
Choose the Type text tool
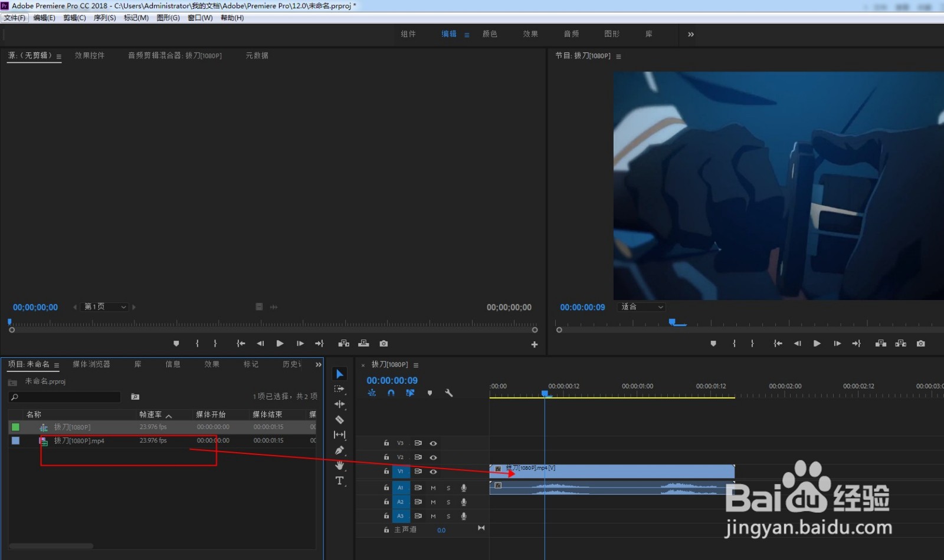pyautogui.click(x=339, y=481)
